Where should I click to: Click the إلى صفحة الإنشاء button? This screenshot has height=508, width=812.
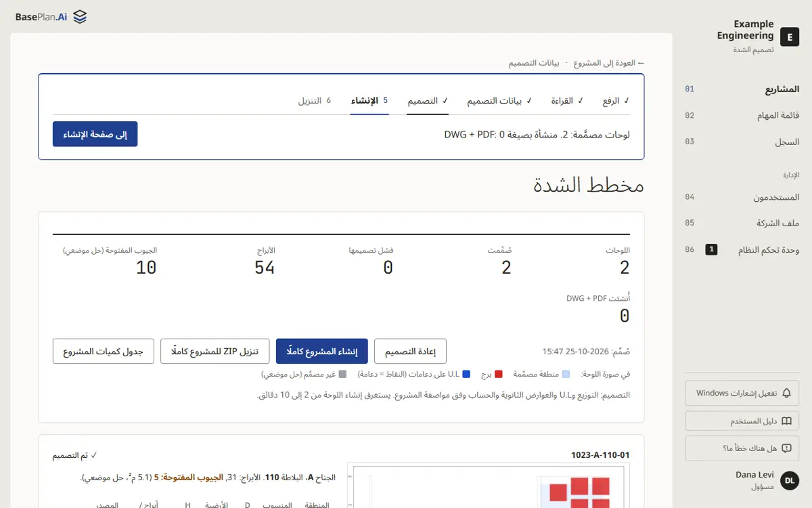[x=95, y=134]
